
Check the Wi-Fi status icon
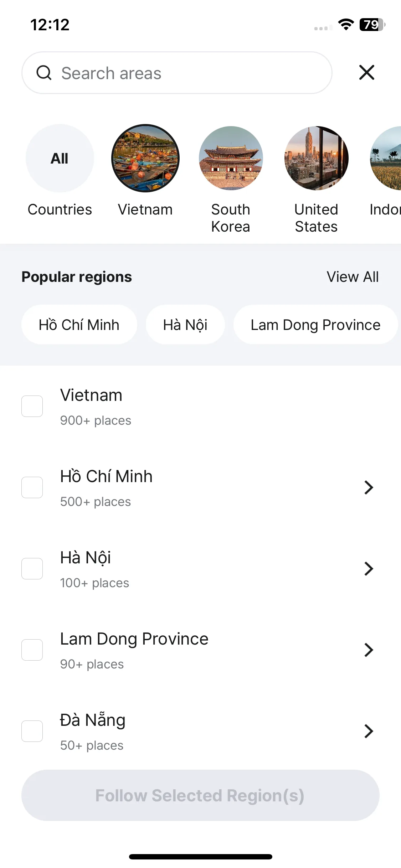346,25
